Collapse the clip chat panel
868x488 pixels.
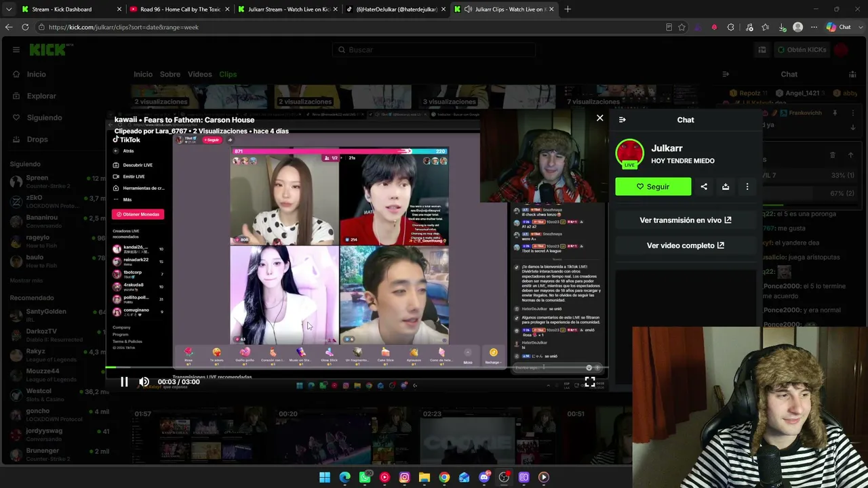(x=623, y=120)
